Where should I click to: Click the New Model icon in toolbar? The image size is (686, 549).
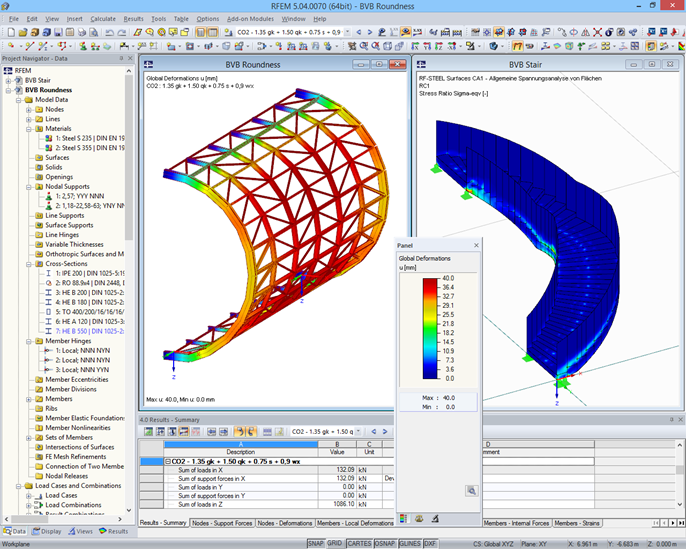[x=11, y=32]
